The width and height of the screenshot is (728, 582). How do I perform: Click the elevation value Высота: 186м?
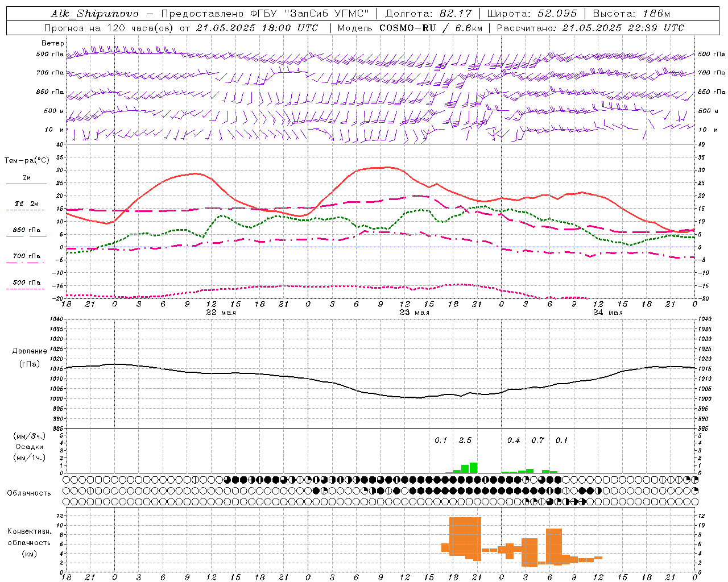631,14
